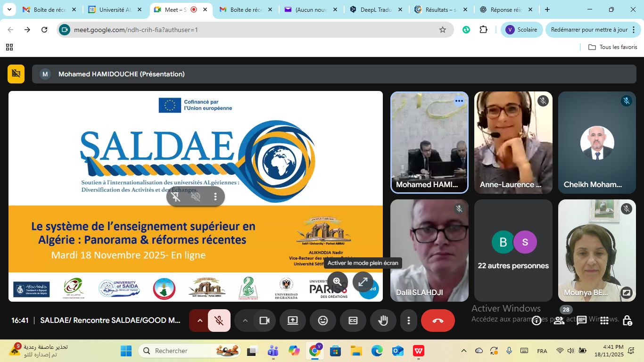Enter full screen mode on the presentation

(x=363, y=282)
